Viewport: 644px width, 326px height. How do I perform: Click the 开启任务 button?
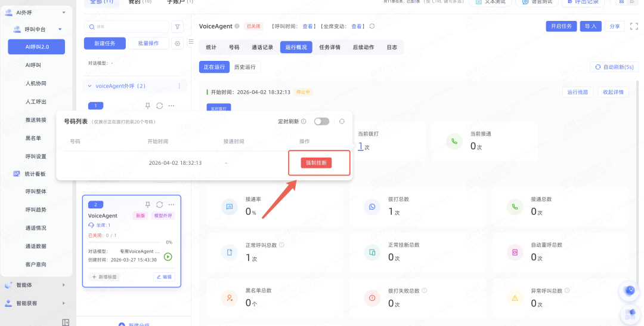pyautogui.click(x=561, y=26)
